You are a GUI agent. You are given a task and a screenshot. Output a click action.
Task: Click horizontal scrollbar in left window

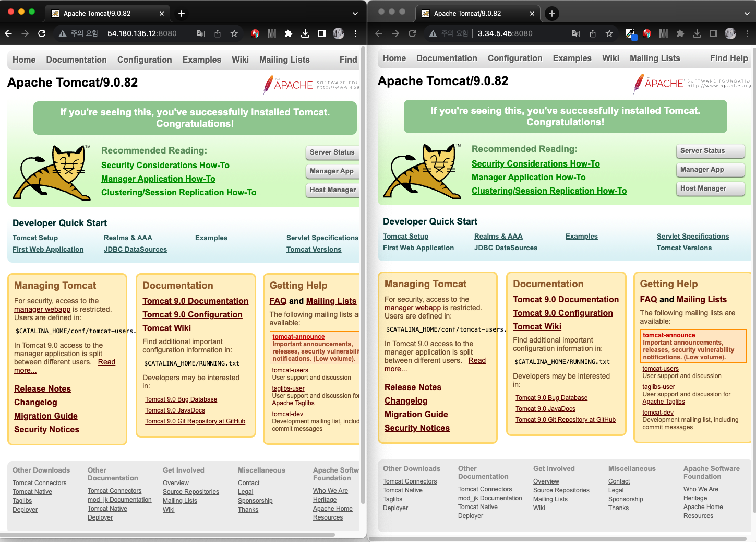tap(167, 535)
